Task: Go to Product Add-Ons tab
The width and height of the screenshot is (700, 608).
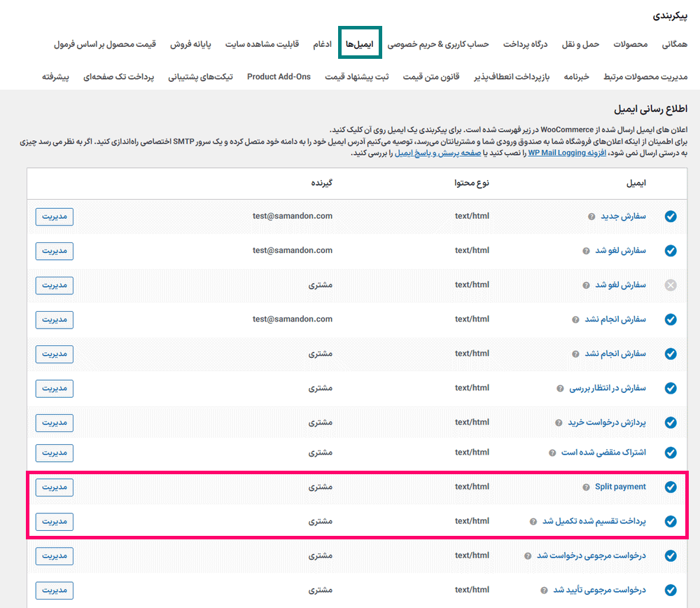Action: coord(279,76)
